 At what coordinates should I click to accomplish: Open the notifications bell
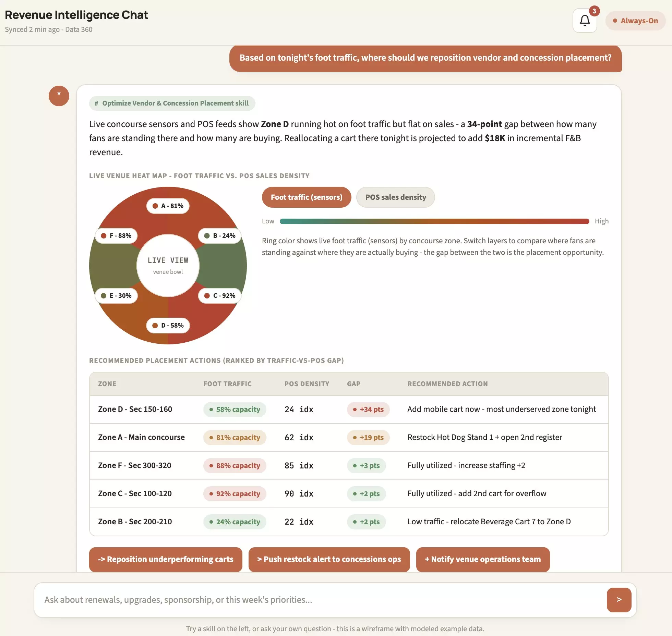pyautogui.click(x=585, y=21)
